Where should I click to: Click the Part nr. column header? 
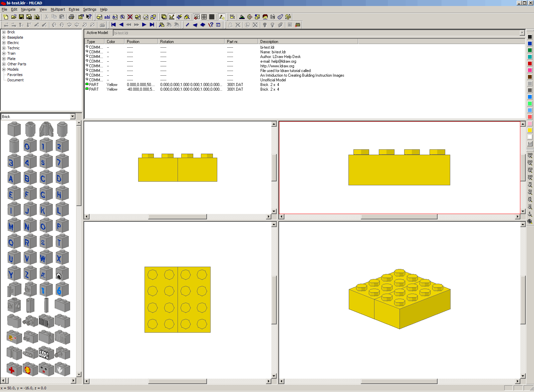point(241,42)
